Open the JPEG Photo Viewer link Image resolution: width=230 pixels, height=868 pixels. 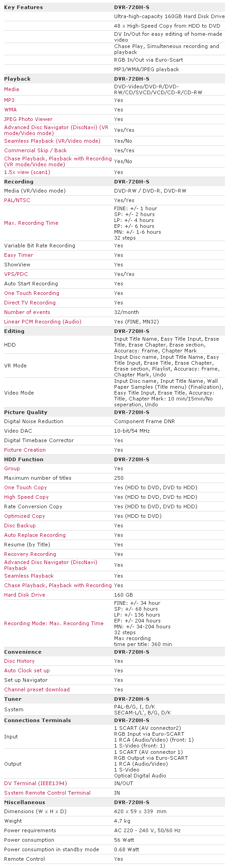pyautogui.click(x=28, y=119)
